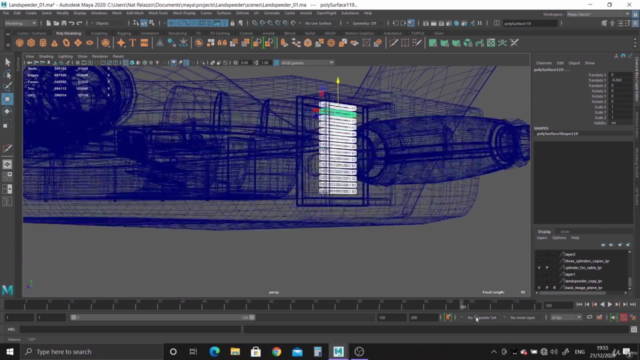Click the Layers menu in layer editor
The height and width of the screenshot is (360, 640).
(x=542, y=238)
